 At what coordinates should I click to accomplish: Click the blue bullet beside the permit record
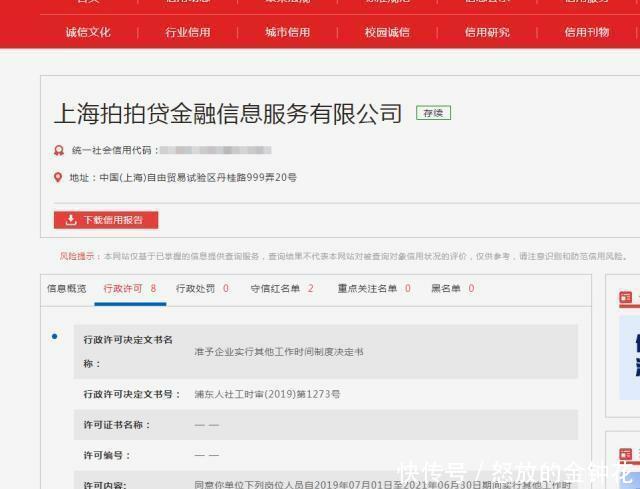point(54,336)
